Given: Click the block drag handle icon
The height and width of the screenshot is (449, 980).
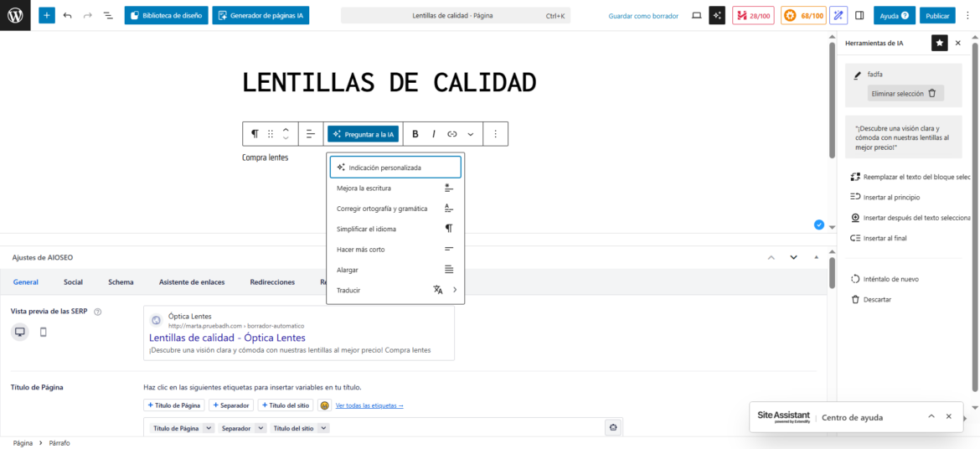Looking at the screenshot, I should coord(271,134).
